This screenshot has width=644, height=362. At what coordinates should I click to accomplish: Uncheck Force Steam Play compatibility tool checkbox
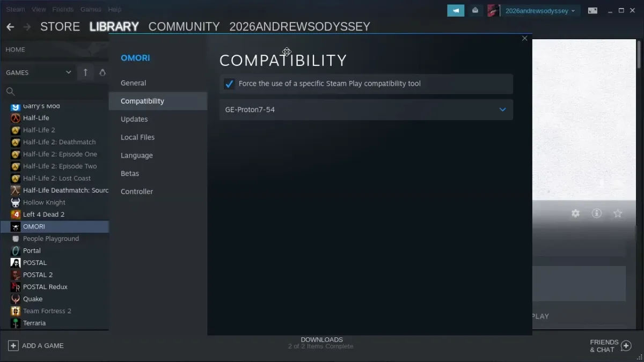click(229, 84)
